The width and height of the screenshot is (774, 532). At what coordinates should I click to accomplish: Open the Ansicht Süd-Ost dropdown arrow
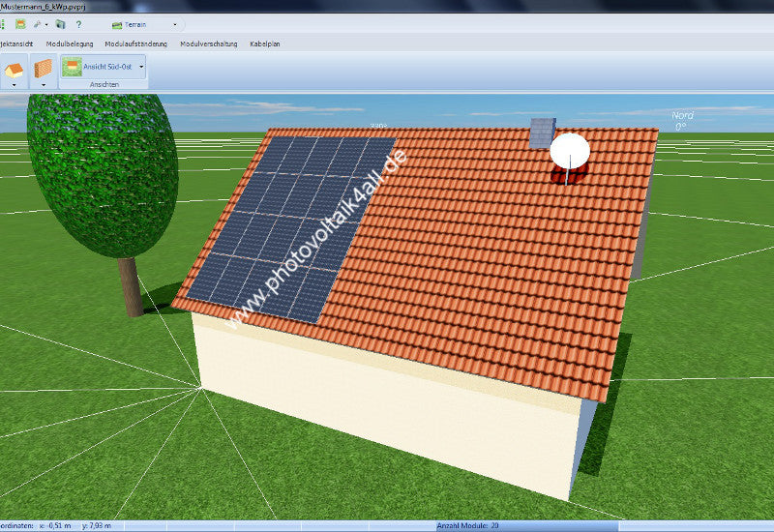click(x=141, y=67)
